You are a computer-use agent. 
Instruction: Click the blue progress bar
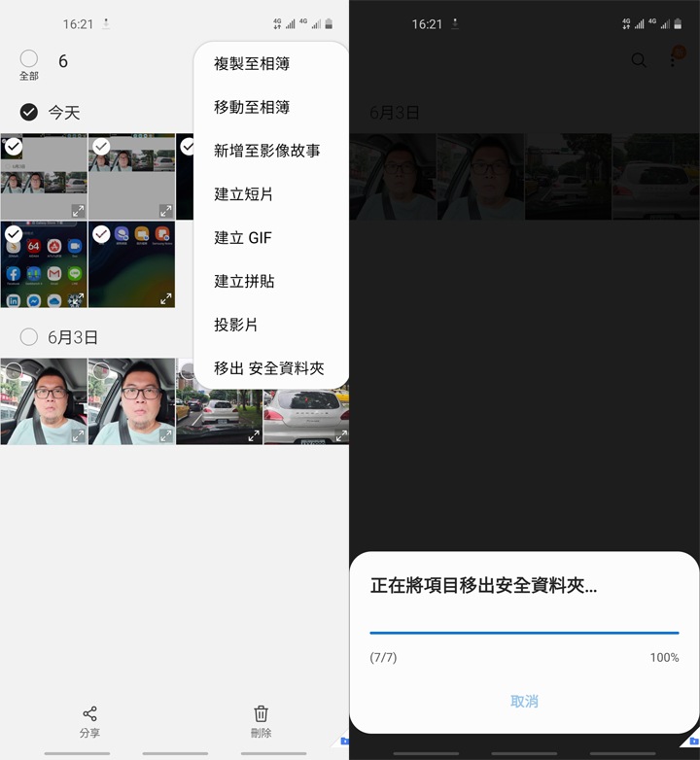click(x=524, y=633)
